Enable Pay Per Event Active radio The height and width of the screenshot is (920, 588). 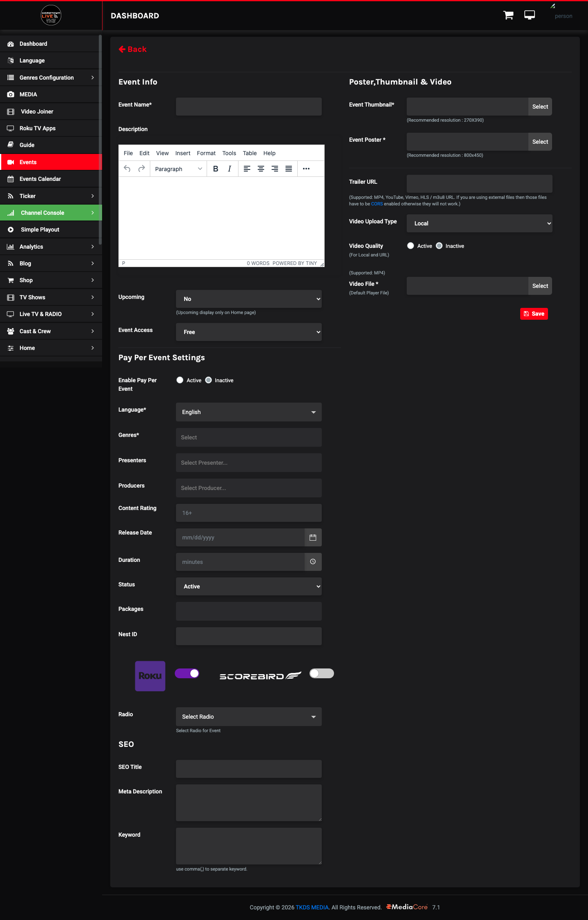180,380
